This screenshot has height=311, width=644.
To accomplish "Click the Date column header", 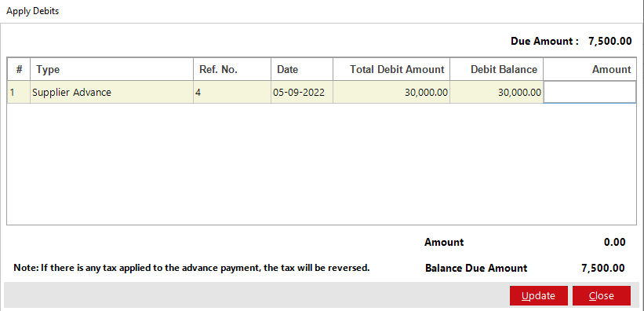I will coord(302,70).
